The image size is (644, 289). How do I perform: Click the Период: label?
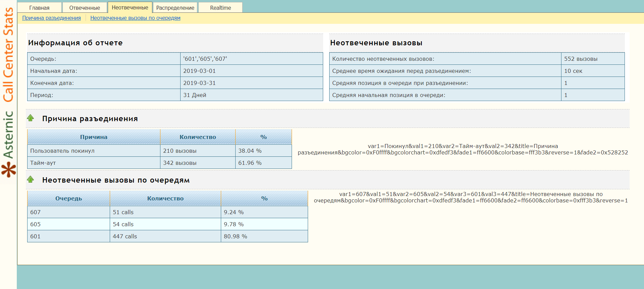(42, 95)
